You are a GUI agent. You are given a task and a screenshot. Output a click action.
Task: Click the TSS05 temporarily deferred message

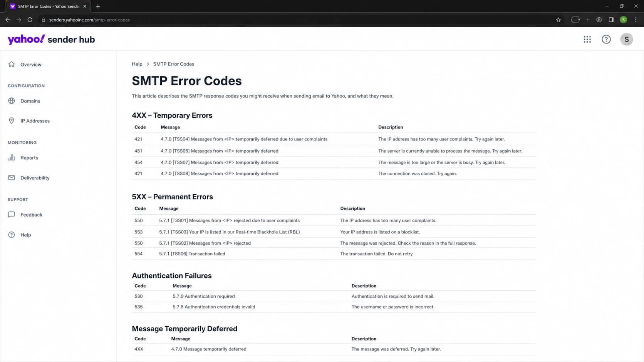[220, 151]
